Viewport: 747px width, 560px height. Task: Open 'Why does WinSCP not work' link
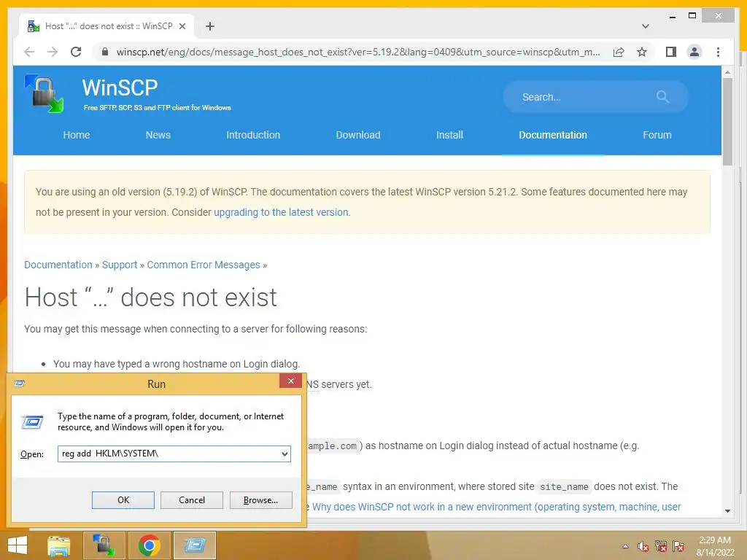(x=496, y=507)
